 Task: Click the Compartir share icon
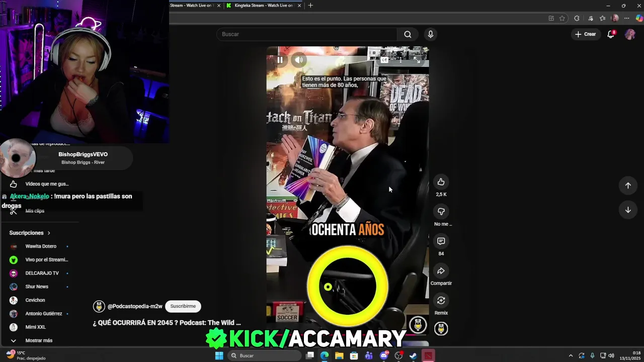pos(441,270)
